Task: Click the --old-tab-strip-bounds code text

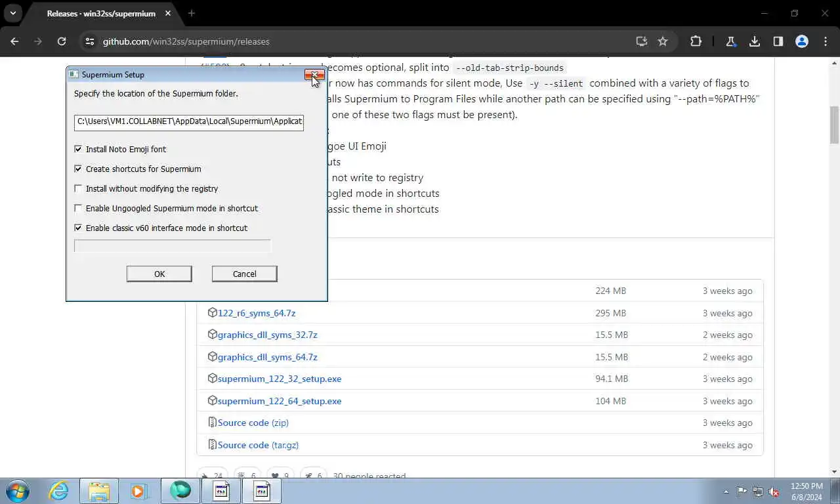Action: coord(509,68)
